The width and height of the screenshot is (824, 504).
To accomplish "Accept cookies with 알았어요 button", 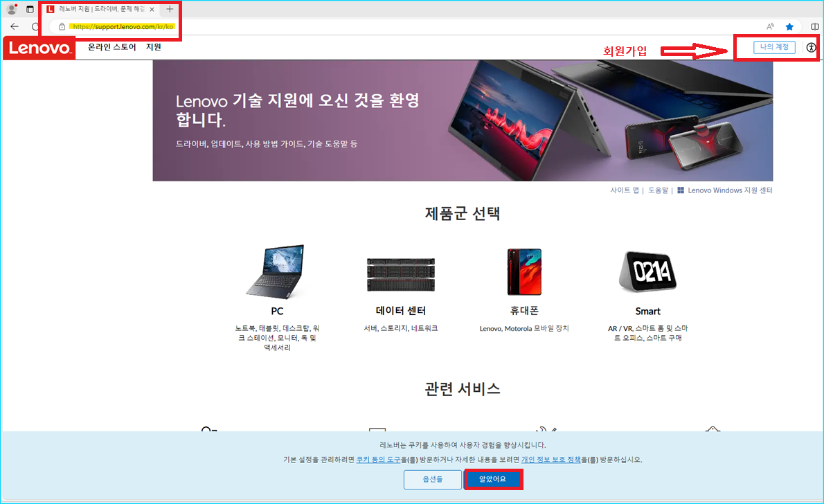I will [492, 479].
